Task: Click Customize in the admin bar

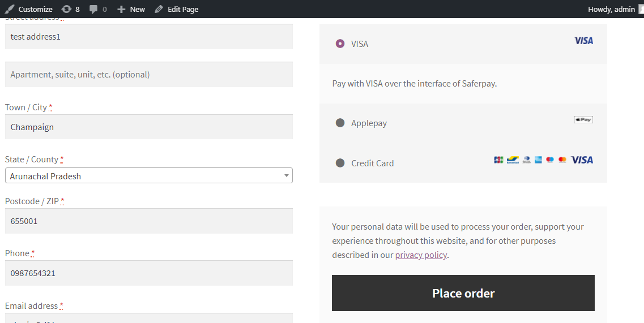Action: 29,9
